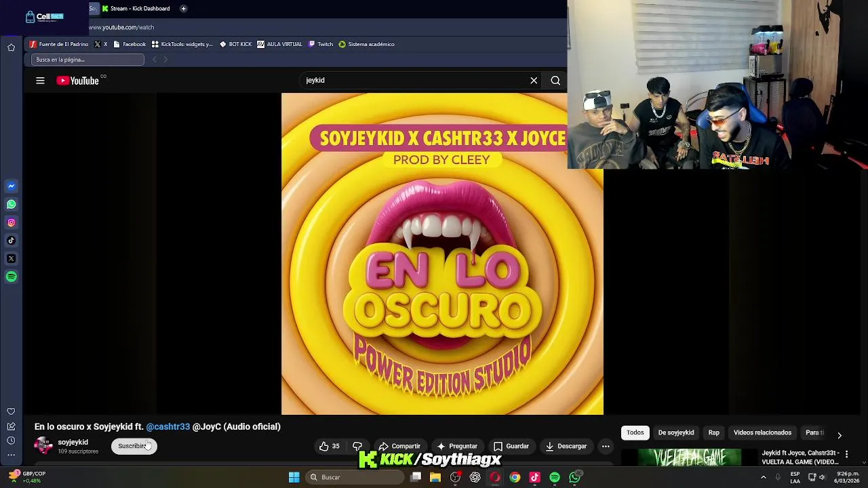Open File Explorer from the taskbar
Viewport: 868px width, 488px height.
click(435, 477)
